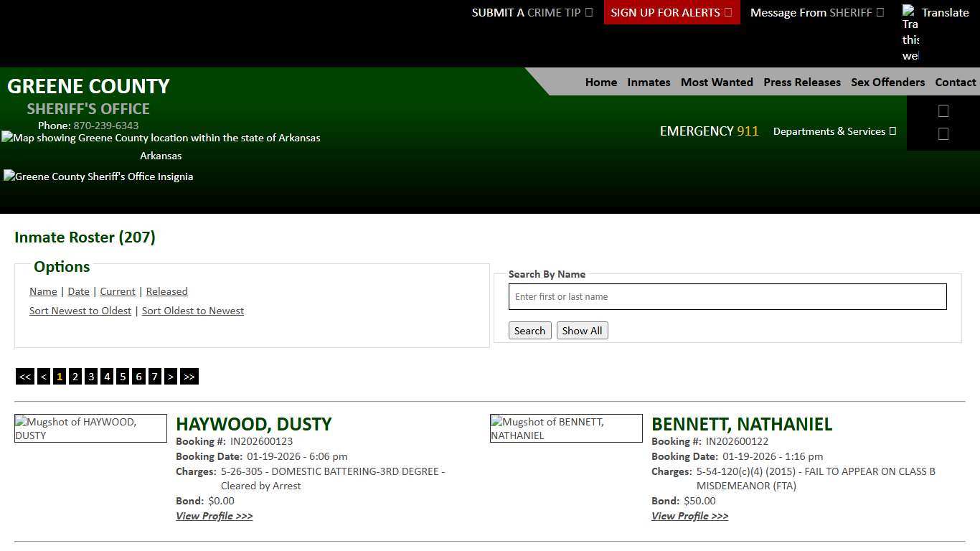Click the Arkansas county location map image
980x551 pixels.
coord(161,138)
